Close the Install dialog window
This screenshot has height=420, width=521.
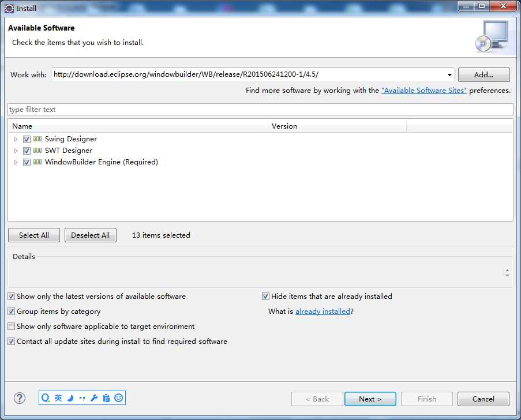tap(503, 6)
